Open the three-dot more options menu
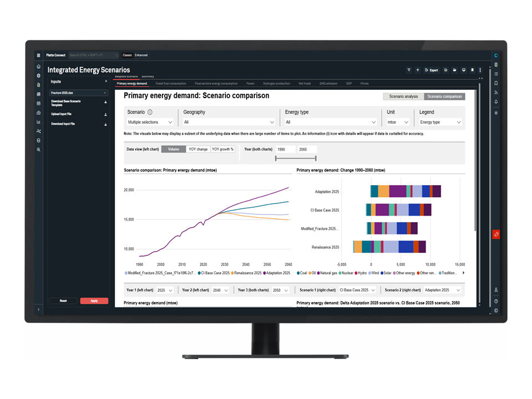The height and width of the screenshot is (399, 532). point(480,70)
